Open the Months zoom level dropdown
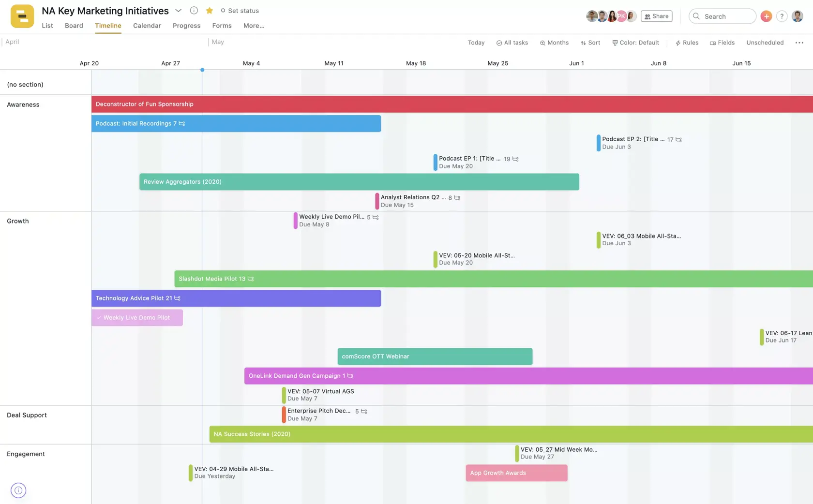813x504 pixels. (554, 43)
